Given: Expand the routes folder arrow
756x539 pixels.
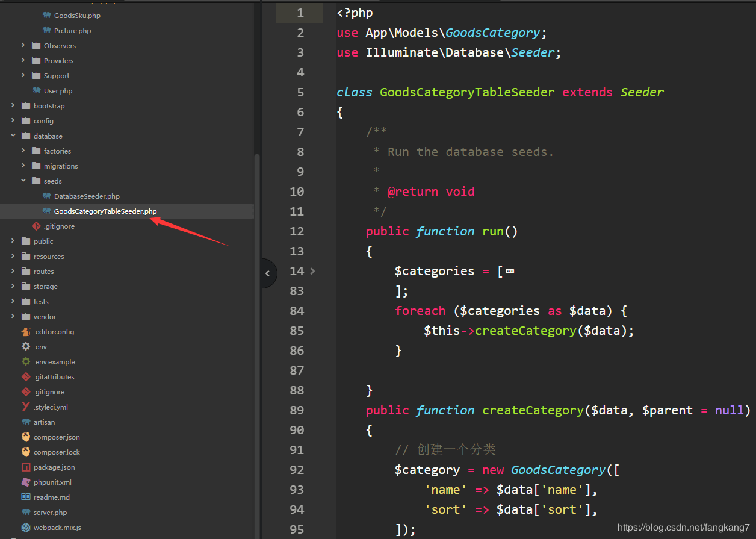Looking at the screenshot, I should pos(13,272).
